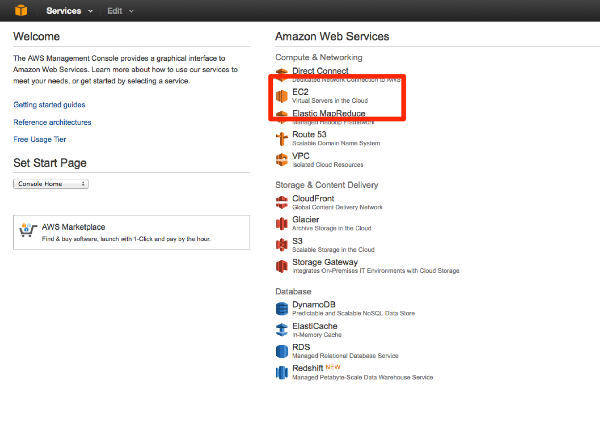This screenshot has width=600, height=429.
Task: Click the Direct Connect service icon
Action: [282, 75]
